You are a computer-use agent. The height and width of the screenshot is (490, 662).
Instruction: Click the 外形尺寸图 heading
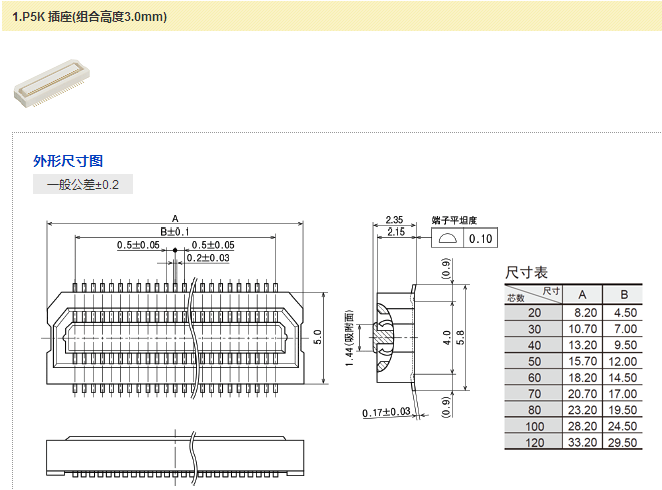click(68, 160)
